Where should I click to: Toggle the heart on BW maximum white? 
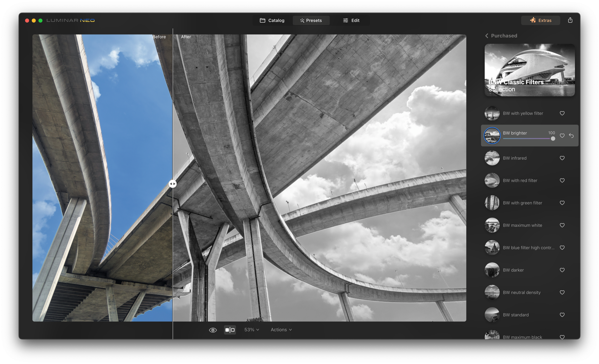click(x=562, y=225)
